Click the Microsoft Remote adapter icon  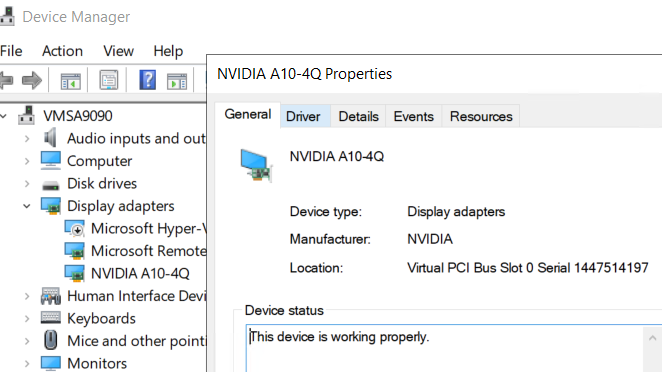point(74,250)
